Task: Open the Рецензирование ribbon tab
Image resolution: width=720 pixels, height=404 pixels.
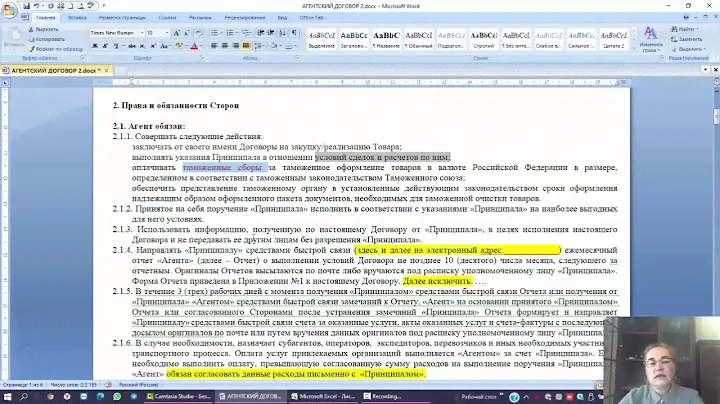Action: (x=245, y=17)
